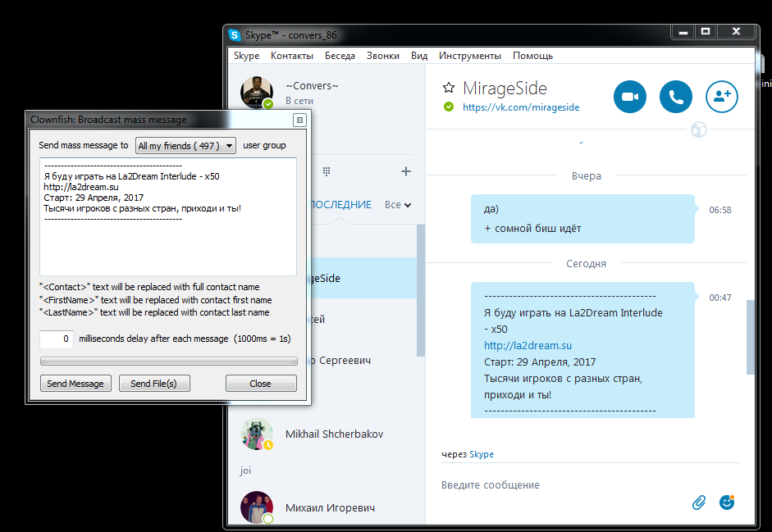
Task: Open the ~Convers~ profile avatar
Action: 257,92
